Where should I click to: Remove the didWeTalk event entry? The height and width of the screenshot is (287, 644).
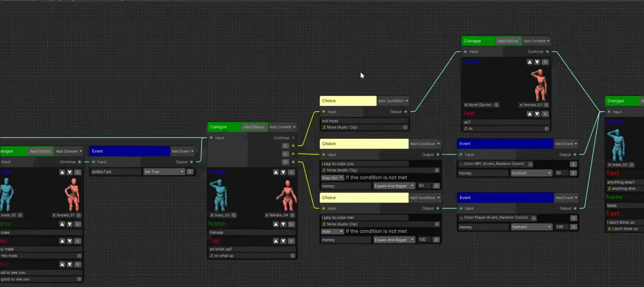[x=190, y=172]
